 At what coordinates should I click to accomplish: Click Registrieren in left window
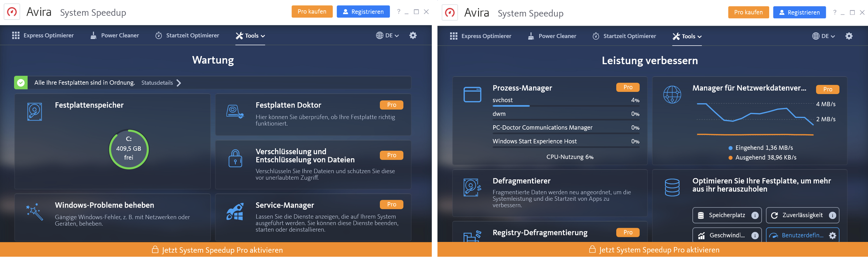pyautogui.click(x=363, y=11)
